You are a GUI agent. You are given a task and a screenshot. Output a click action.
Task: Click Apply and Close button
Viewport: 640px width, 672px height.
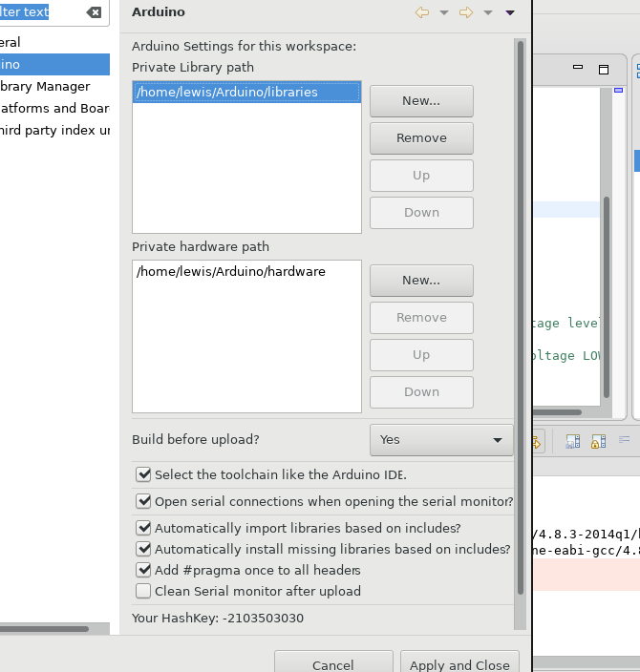(459, 664)
